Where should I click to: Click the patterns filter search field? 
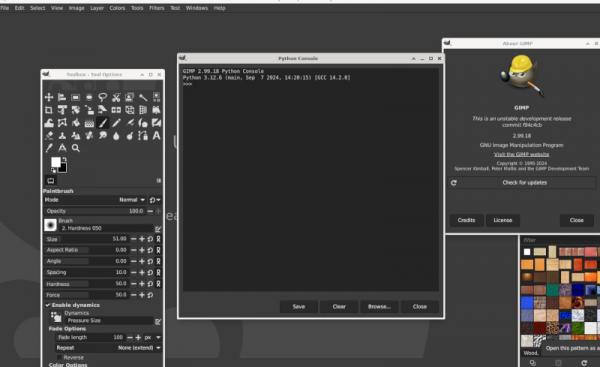point(560,240)
